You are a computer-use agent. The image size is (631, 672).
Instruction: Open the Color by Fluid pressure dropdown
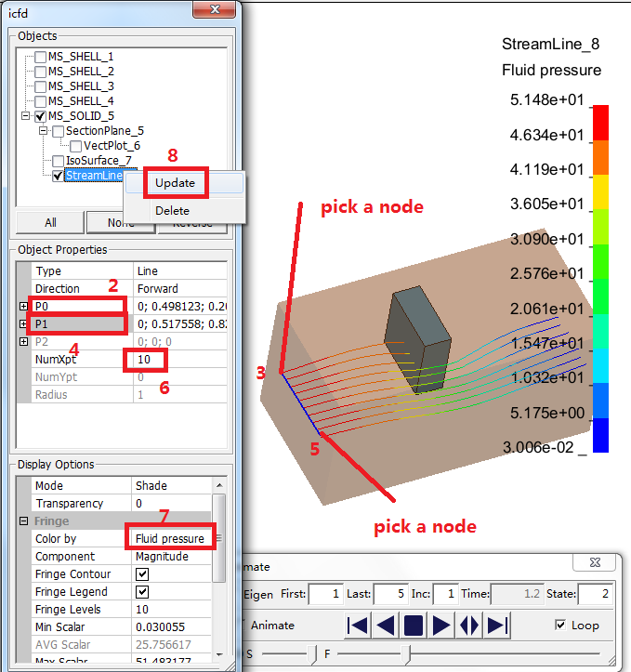[170, 539]
